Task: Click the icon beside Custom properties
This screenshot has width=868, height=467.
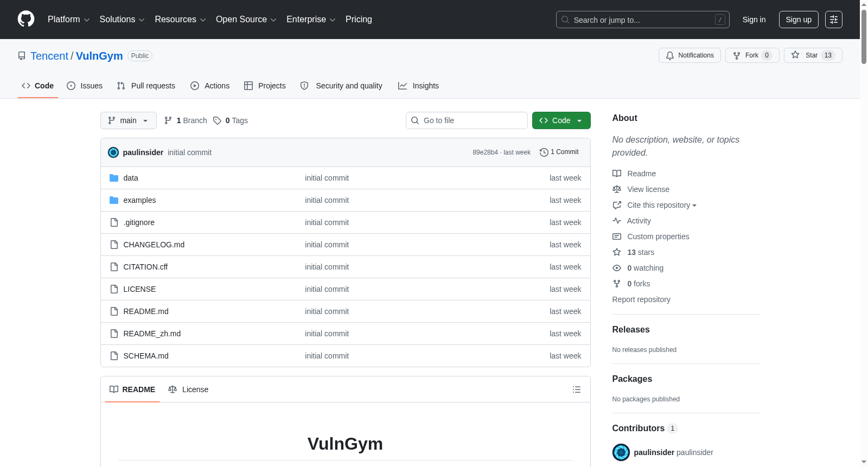Action: 617,236
